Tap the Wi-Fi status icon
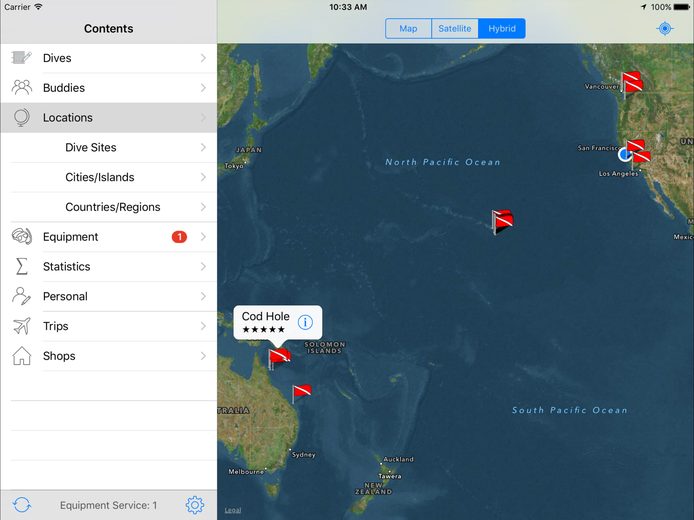694x520 pixels. tap(39, 7)
